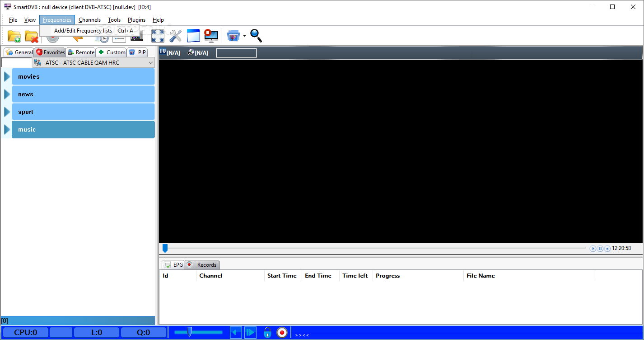Click the list view toolbar icon
The height and width of the screenshot is (340, 644).
(119, 38)
